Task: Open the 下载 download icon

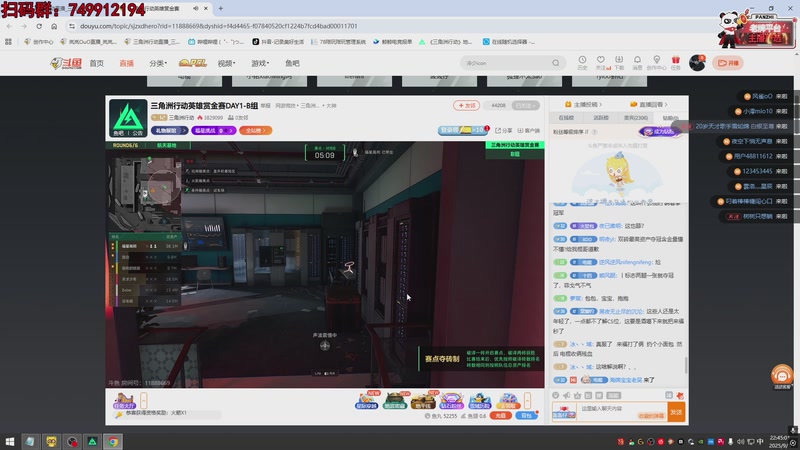Action: [x=619, y=63]
